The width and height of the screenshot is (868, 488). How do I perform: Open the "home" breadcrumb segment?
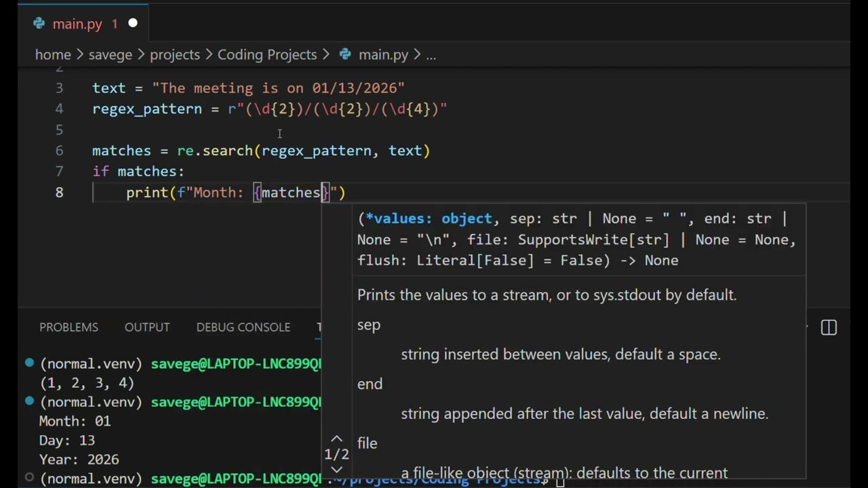coord(53,55)
